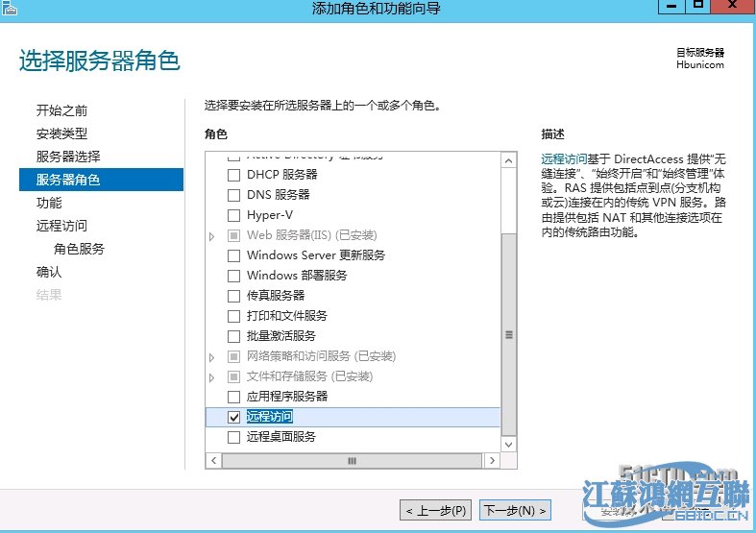Select the 网络策略和访问服务 (已安装) label
Screen dimensions: 756x533
pos(321,356)
